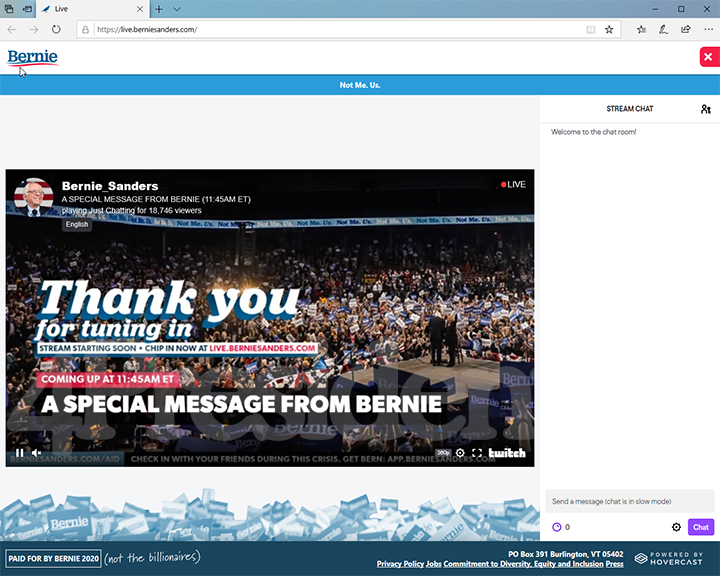Close the page with the red X button
This screenshot has height=576, width=720.
pos(709,57)
